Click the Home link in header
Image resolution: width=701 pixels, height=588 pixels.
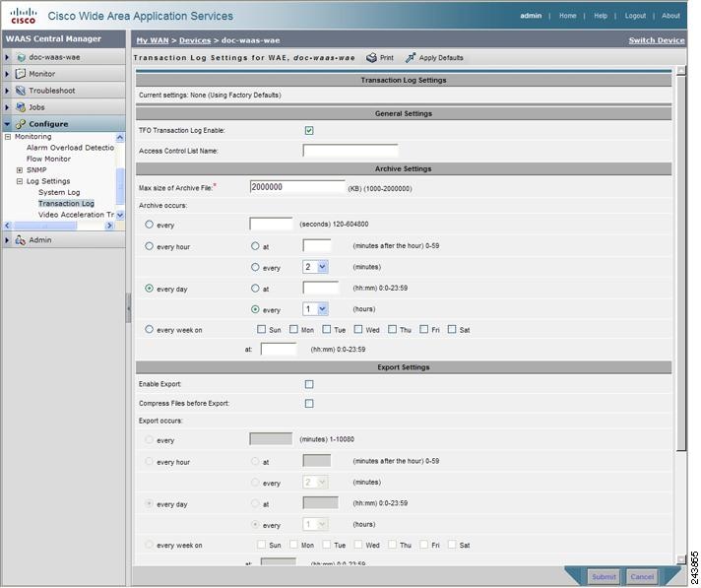tap(567, 16)
